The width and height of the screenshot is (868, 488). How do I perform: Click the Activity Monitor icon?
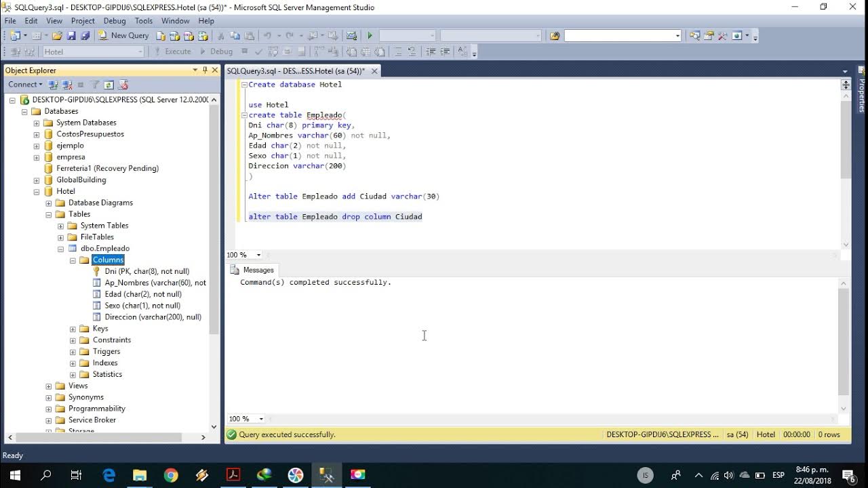351,35
